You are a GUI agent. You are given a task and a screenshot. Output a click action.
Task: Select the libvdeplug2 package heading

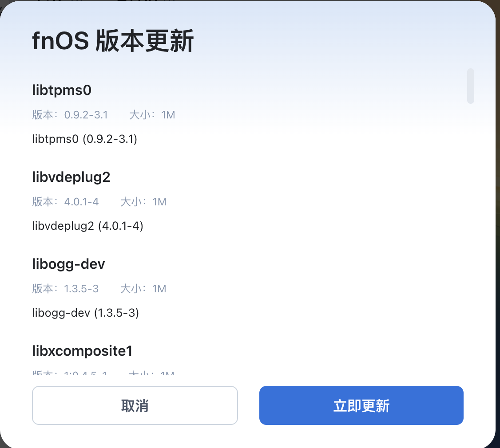71,177
